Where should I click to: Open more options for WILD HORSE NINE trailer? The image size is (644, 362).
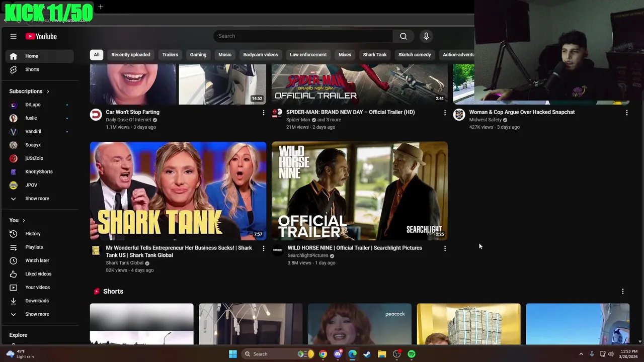pyautogui.click(x=445, y=248)
